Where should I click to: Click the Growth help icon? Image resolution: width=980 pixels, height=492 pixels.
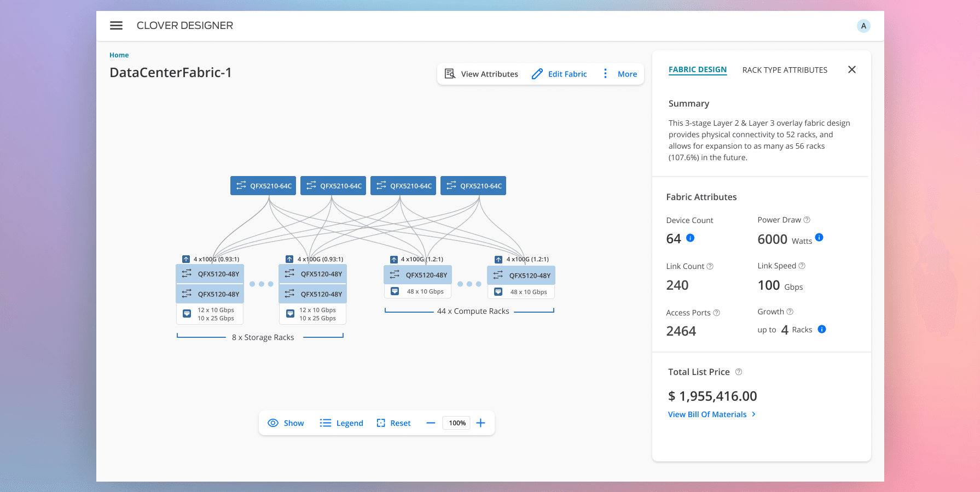[790, 312]
